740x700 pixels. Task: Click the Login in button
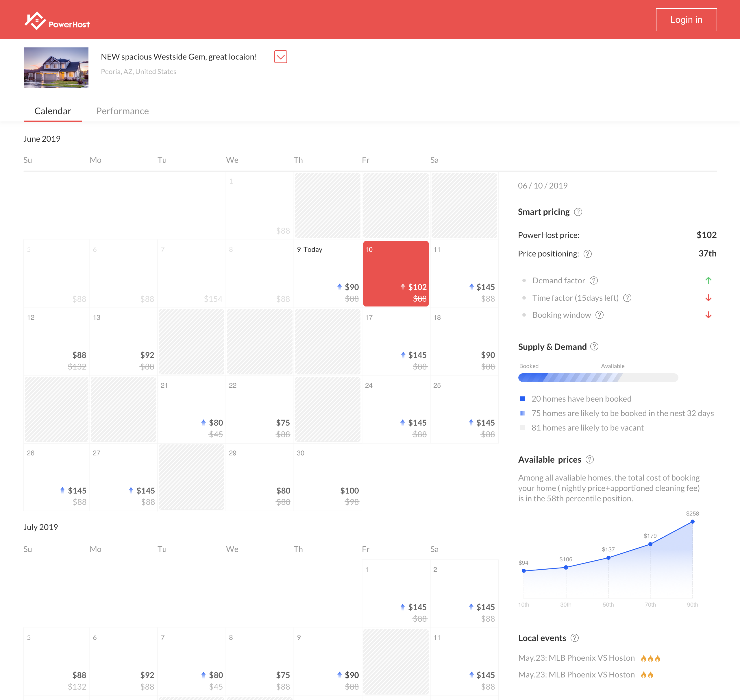pyautogui.click(x=687, y=19)
